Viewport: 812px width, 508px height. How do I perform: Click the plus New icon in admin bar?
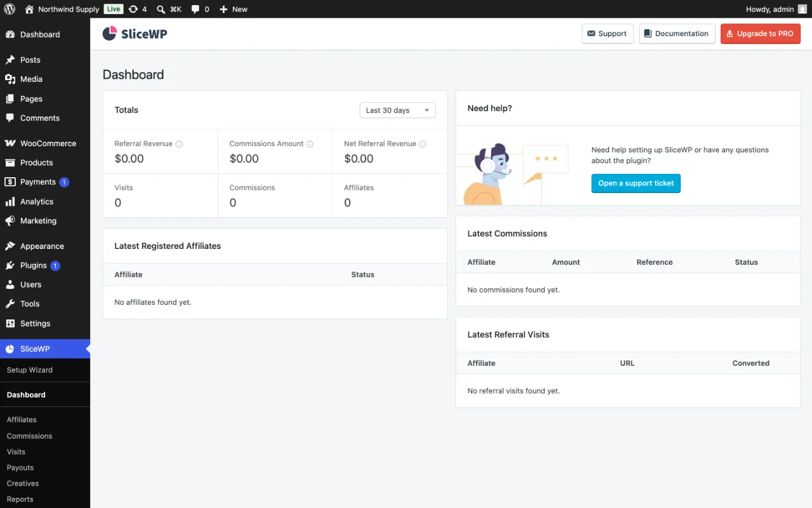[223, 9]
